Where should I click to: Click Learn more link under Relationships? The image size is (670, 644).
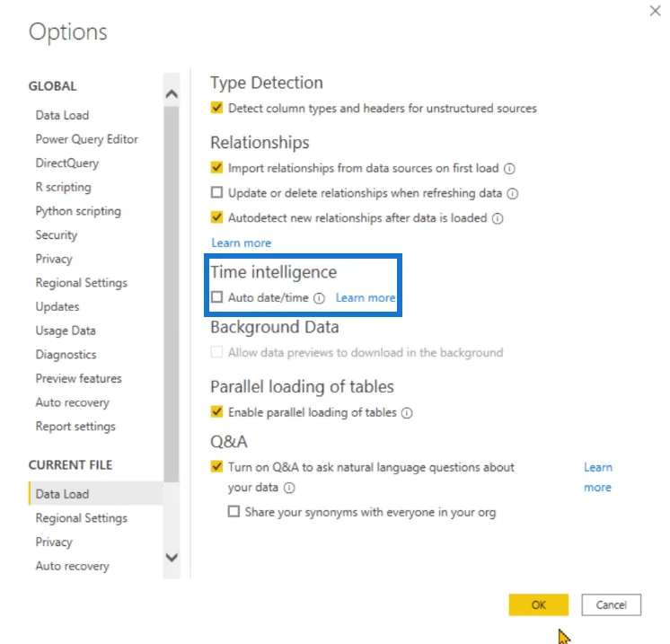pos(242,243)
